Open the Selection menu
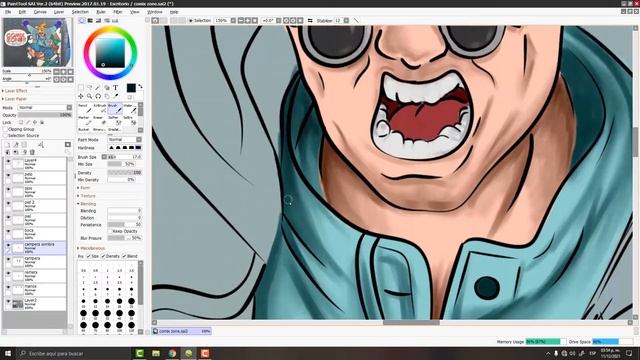640x360 pixels. pyautogui.click(x=80, y=12)
